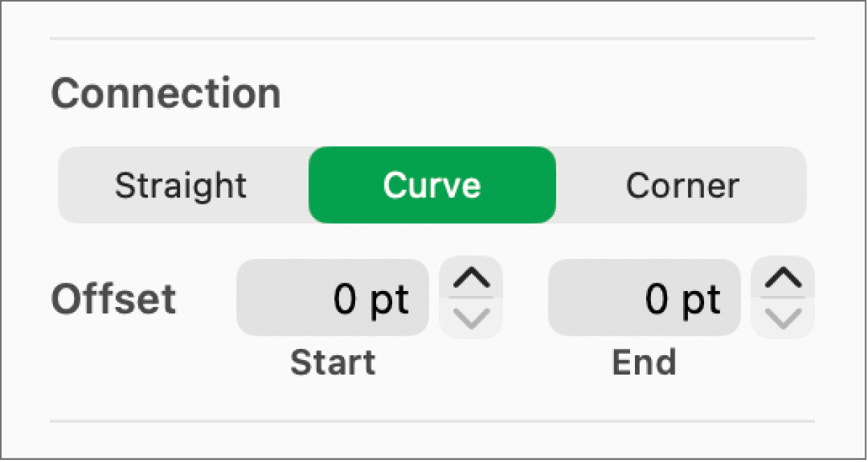Click the Start offset text field
This screenshot has height=462, width=868.
333,299
